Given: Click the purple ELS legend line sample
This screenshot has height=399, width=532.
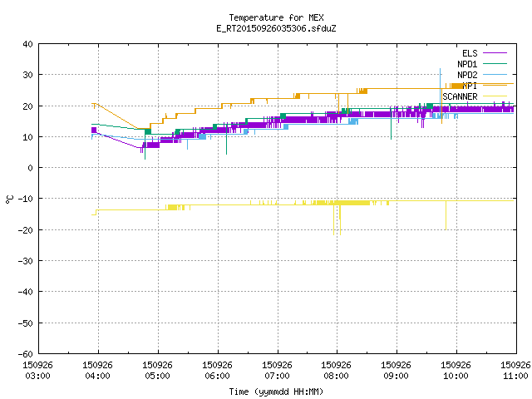Looking at the screenshot, I should pyautogui.click(x=495, y=53).
